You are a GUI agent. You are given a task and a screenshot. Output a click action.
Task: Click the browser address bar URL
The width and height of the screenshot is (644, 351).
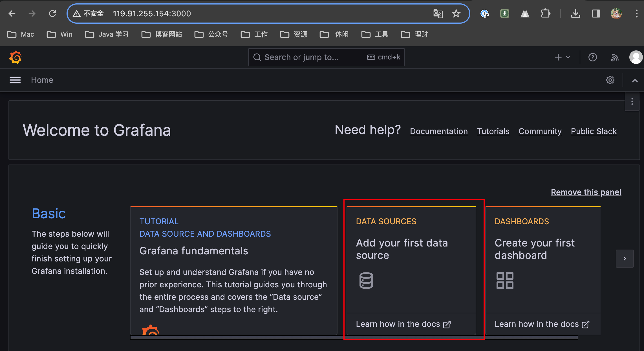152,14
